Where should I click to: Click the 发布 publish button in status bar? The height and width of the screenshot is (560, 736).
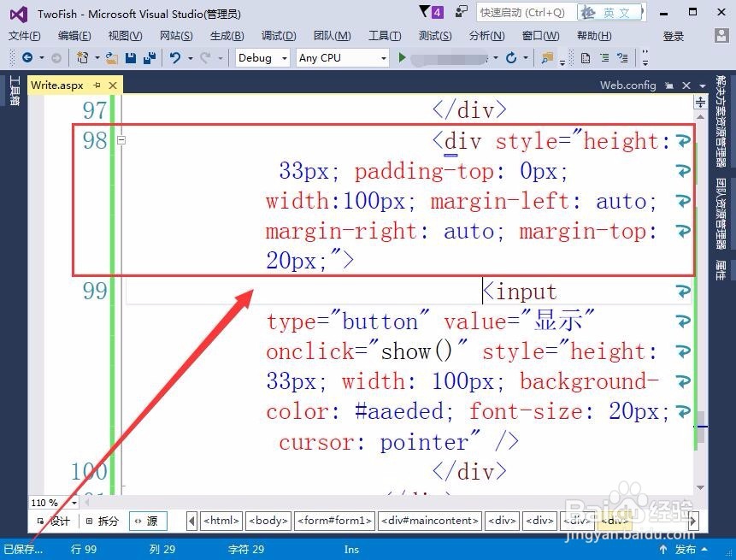point(684,549)
